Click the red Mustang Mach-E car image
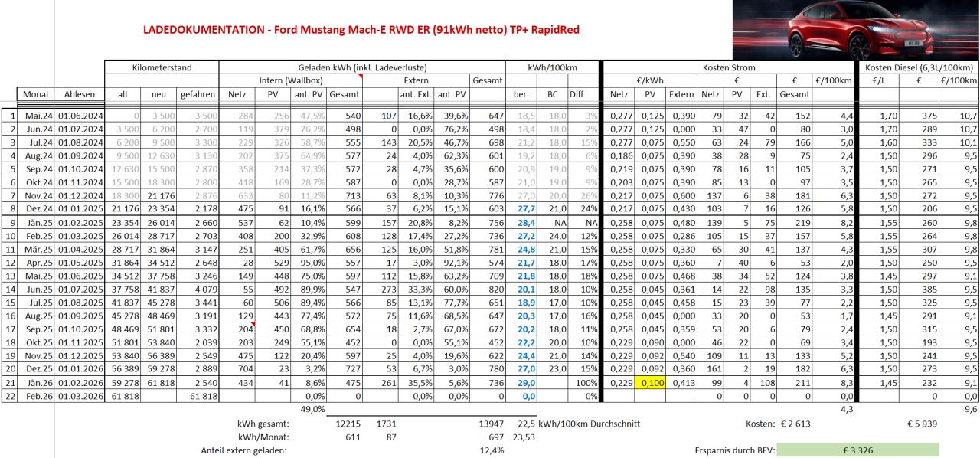Viewport: 980px width, 458px height. (x=855, y=29)
